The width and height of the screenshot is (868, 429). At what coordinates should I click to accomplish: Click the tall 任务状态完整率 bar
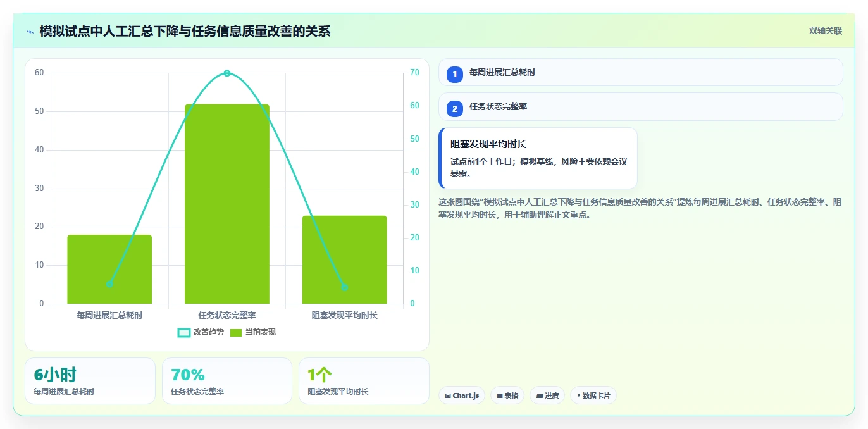tap(227, 204)
